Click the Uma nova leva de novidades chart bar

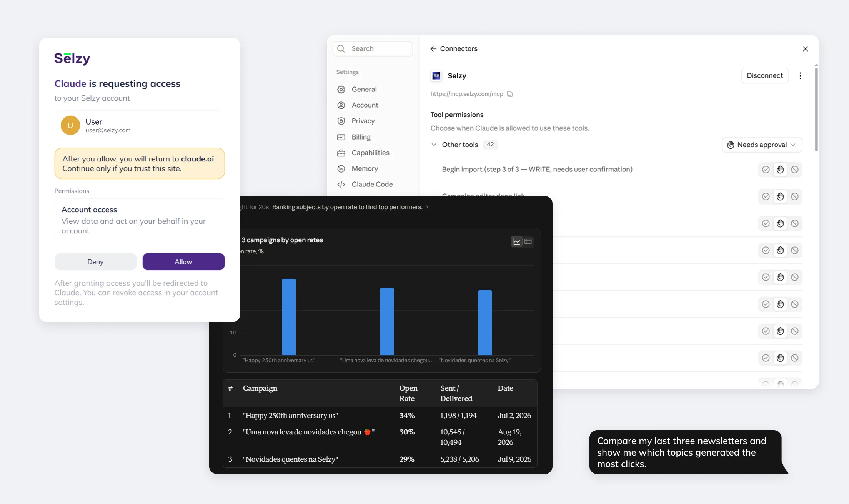(387, 321)
